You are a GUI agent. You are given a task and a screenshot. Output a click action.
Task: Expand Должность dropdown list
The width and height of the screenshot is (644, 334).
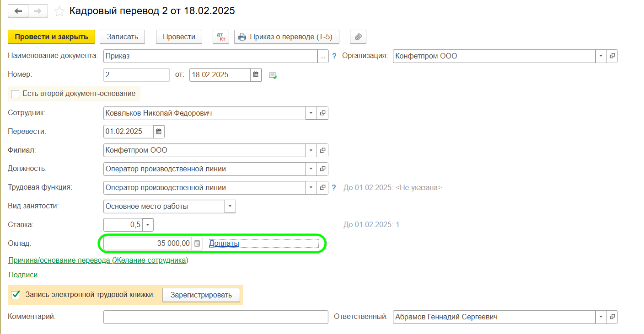pos(311,169)
